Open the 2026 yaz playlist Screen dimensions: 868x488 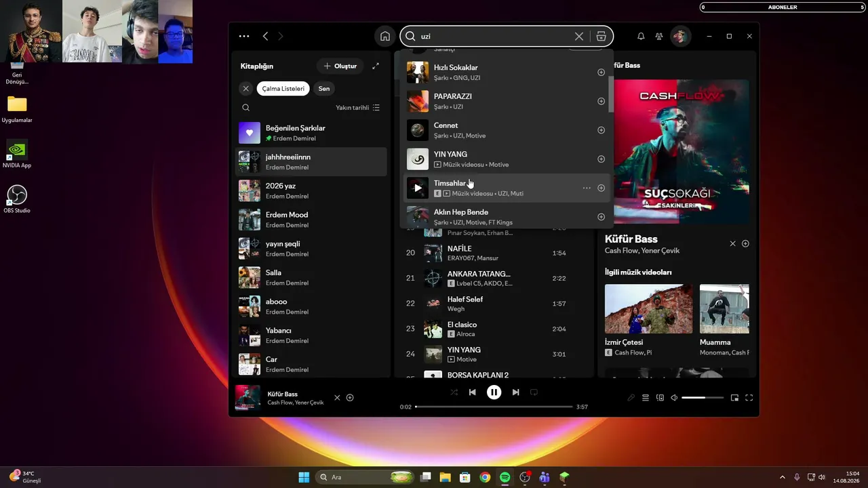tap(311, 191)
